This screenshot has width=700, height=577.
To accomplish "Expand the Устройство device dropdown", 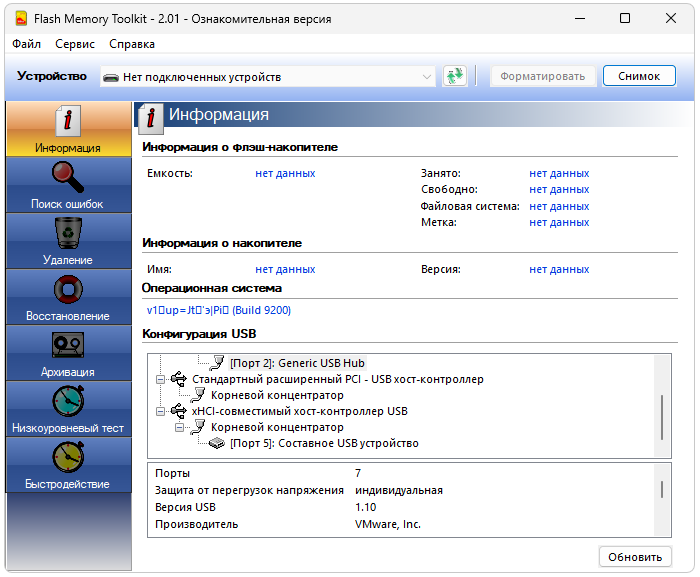I will click(427, 77).
